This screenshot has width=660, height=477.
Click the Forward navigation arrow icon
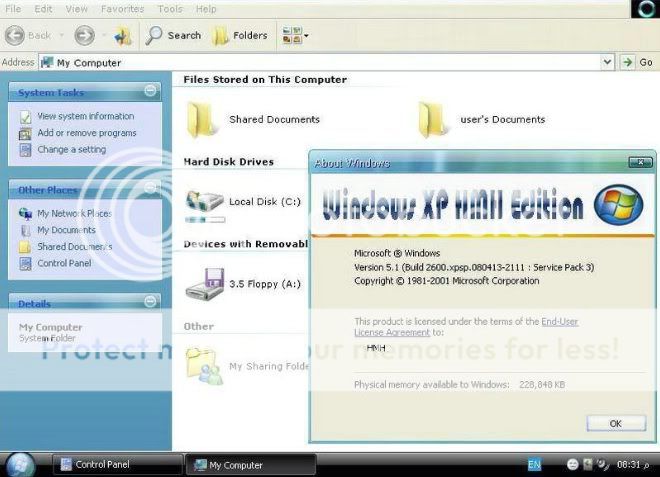tap(84, 35)
